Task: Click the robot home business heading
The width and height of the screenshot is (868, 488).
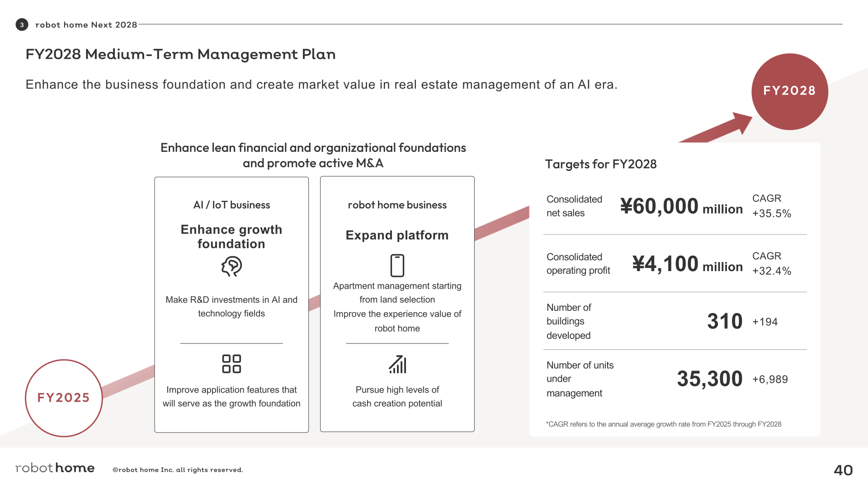Action: [397, 205]
